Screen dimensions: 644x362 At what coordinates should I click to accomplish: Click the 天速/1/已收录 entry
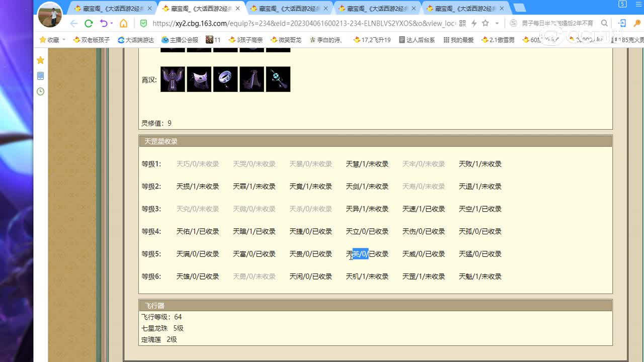coord(424,209)
